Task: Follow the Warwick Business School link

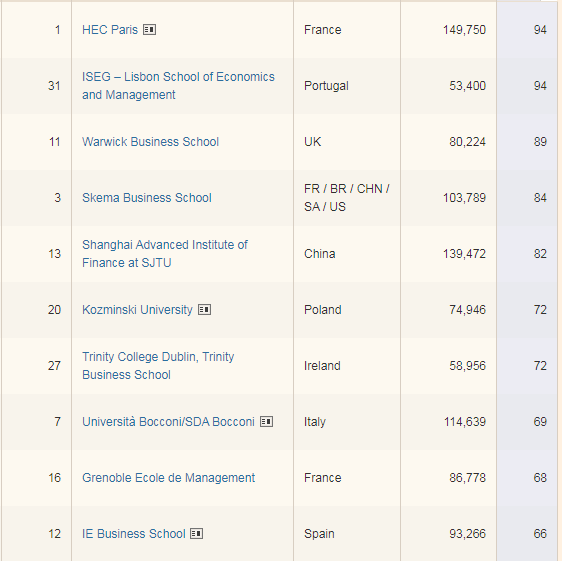Action: pyautogui.click(x=150, y=142)
